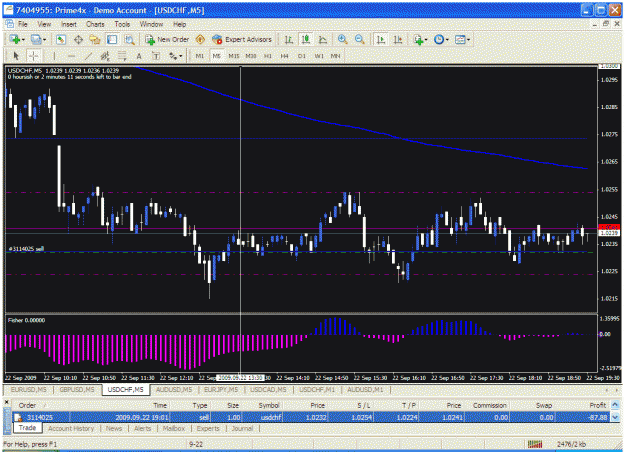Switch to AUDUSD,M5 chart tab
The width and height of the screenshot is (625, 452).
[174, 389]
